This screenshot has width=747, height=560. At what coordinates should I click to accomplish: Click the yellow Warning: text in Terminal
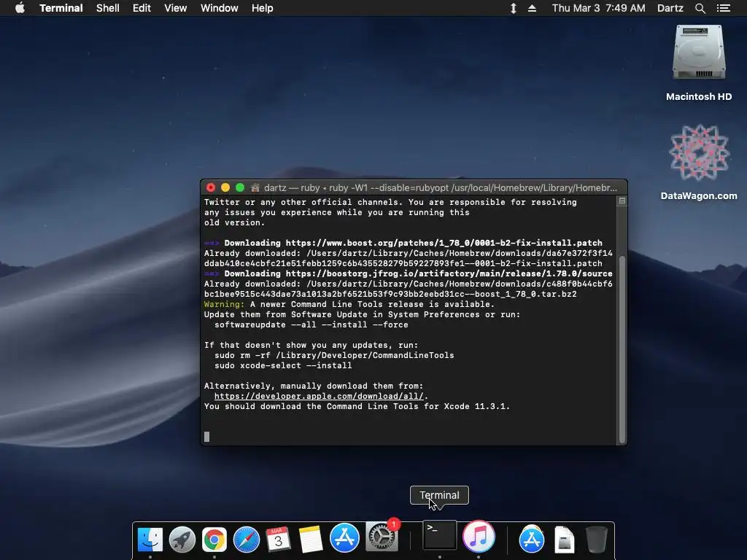coord(224,304)
